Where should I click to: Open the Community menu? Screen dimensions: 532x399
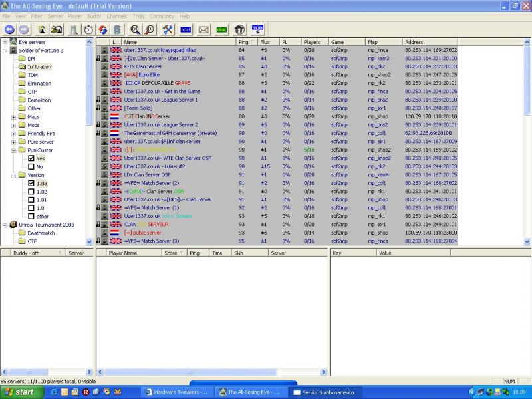[x=162, y=16]
